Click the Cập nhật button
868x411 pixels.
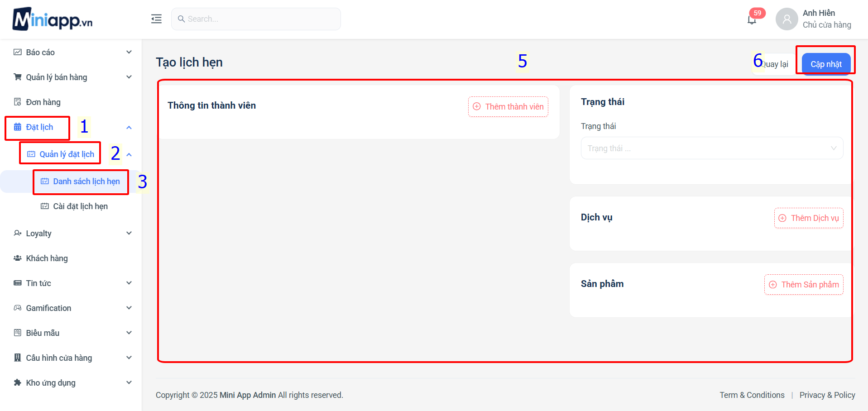pos(825,64)
